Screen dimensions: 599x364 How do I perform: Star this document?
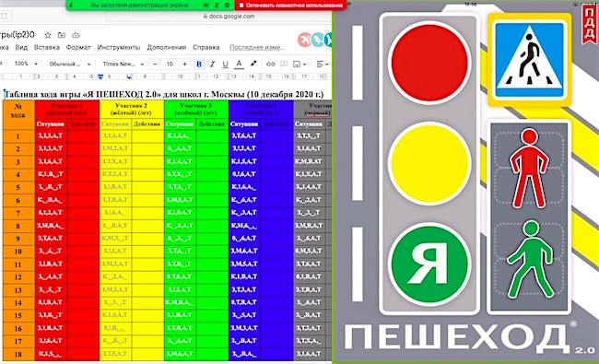pyautogui.click(x=48, y=35)
